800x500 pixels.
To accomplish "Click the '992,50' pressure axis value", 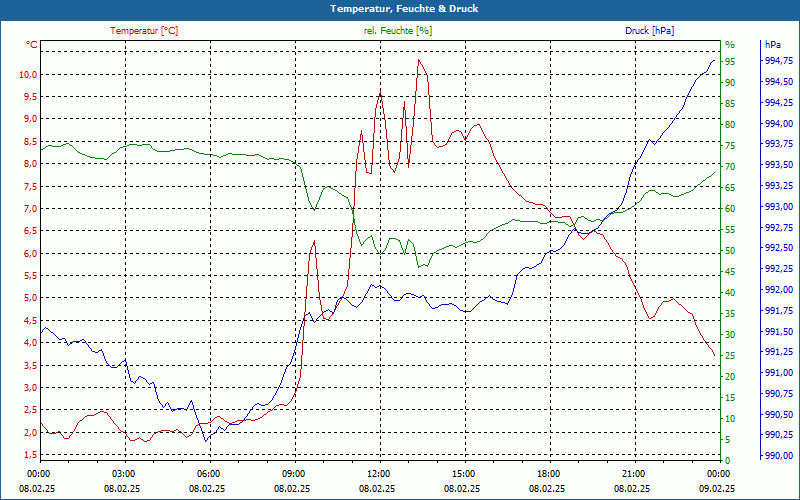I will pos(779,248).
